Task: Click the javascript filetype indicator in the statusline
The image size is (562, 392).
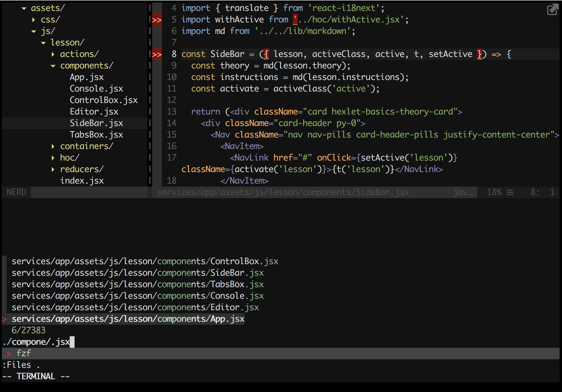Action: pos(463,192)
